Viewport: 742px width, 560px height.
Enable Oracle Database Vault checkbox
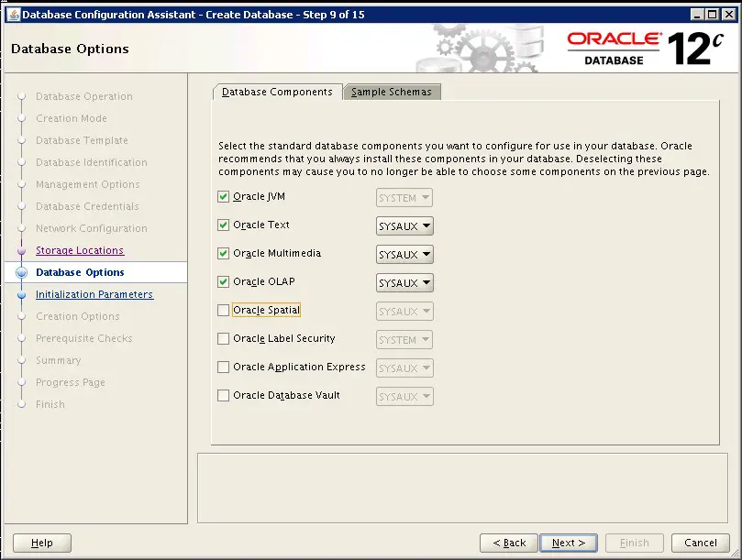[223, 395]
